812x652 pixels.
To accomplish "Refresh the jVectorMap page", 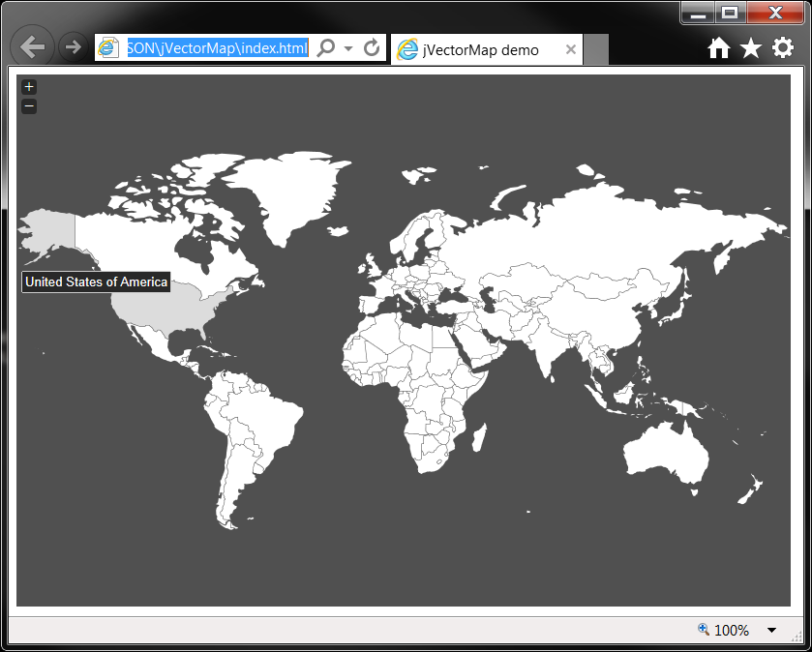I will coord(371,47).
